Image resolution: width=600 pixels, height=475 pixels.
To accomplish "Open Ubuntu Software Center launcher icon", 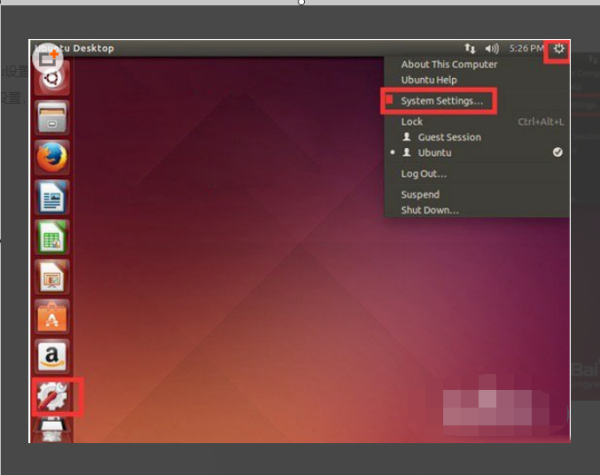I will tap(52, 317).
